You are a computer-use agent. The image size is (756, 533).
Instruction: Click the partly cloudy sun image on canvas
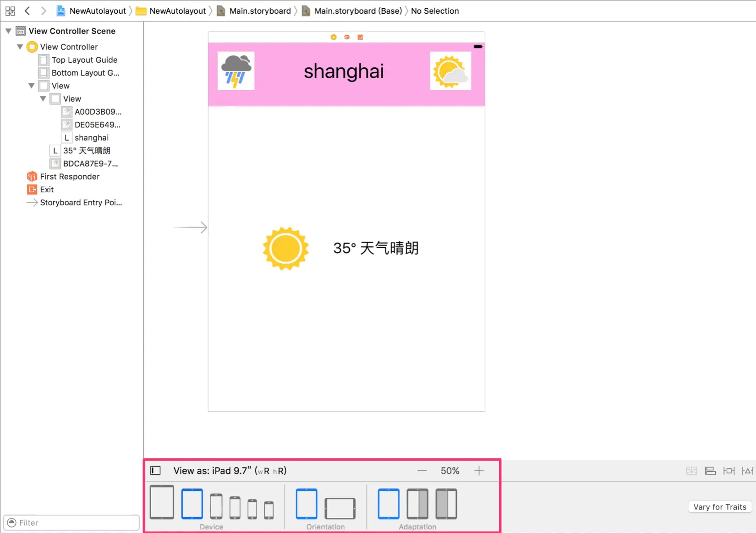450,71
